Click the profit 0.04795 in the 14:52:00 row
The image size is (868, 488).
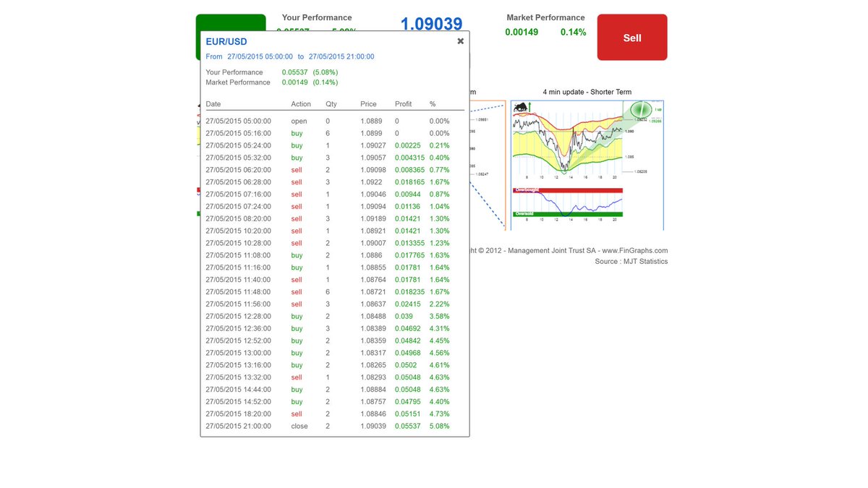coord(409,402)
